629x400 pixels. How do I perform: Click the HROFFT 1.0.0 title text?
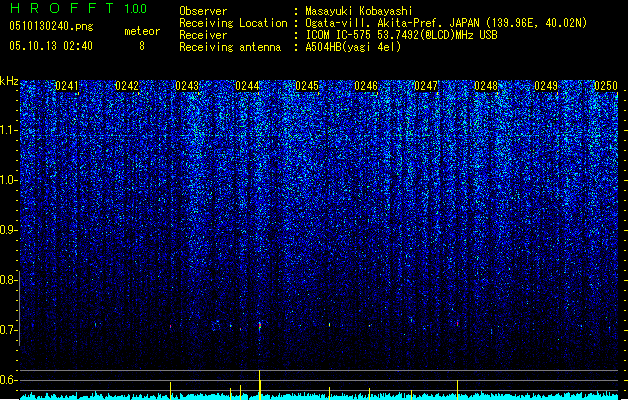point(79,8)
